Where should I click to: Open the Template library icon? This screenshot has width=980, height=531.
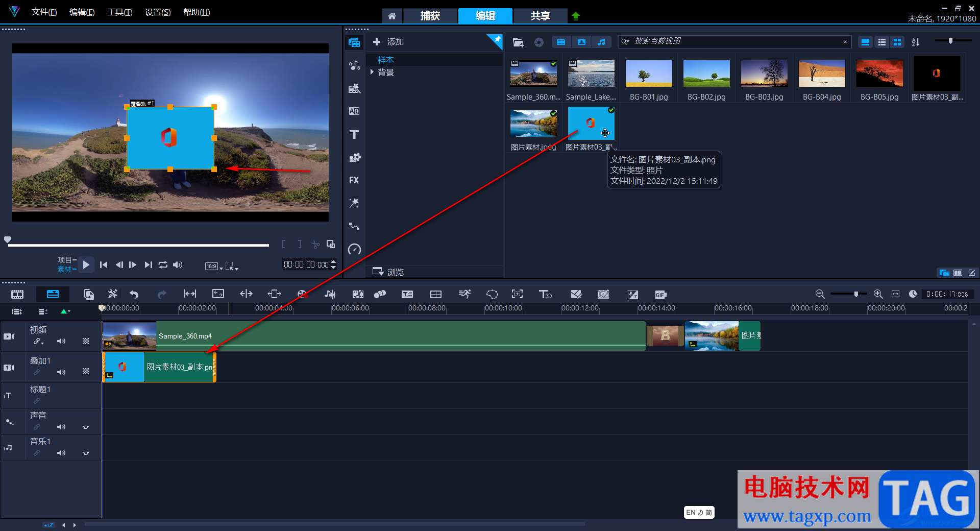[x=354, y=88]
